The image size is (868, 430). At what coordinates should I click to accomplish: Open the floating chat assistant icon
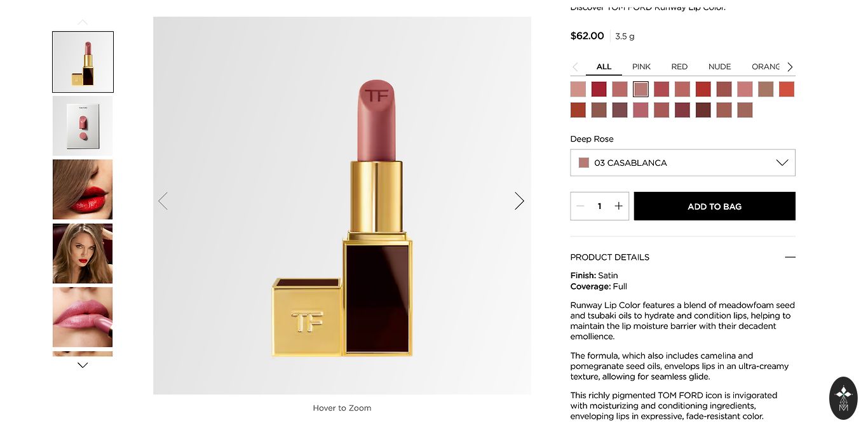(x=843, y=398)
